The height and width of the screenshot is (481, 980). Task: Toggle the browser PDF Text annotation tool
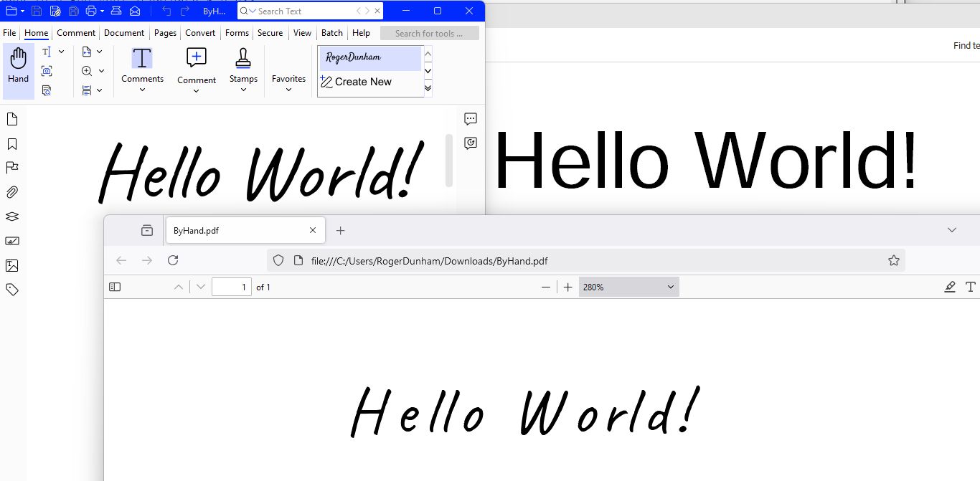point(971,287)
